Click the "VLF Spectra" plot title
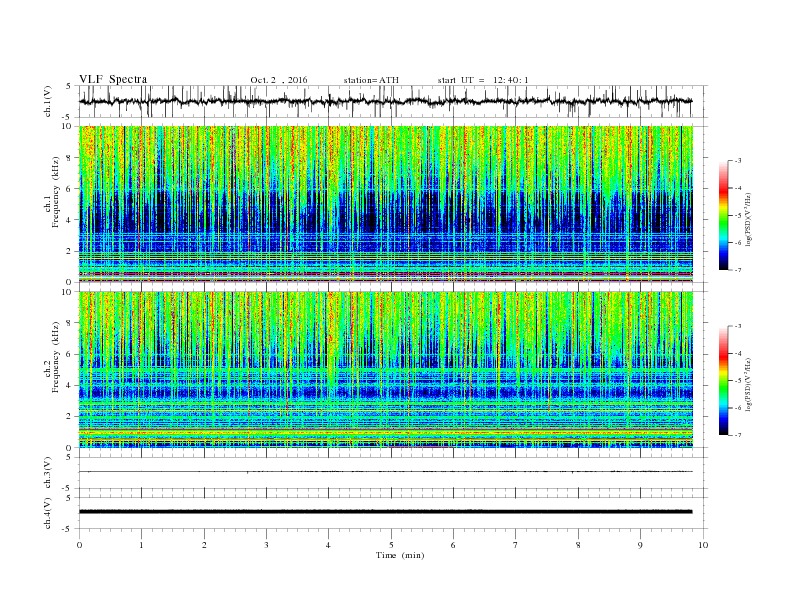Screen dimensions: 792x612 point(113,79)
